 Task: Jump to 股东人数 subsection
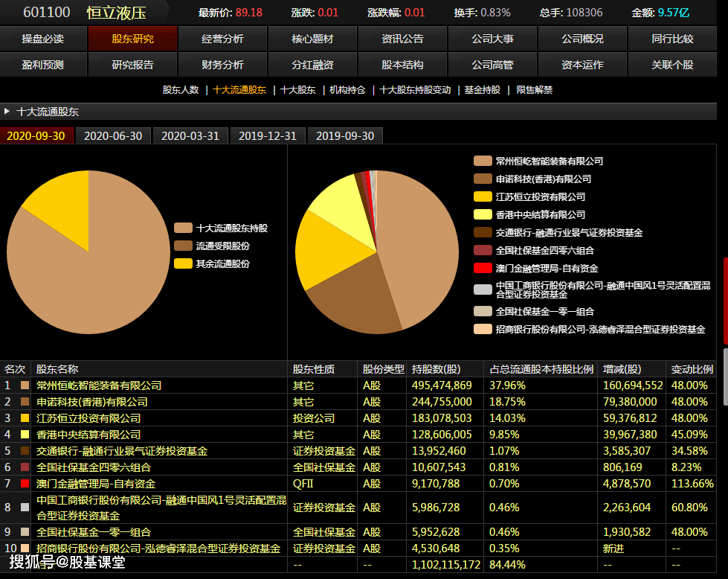click(x=181, y=90)
